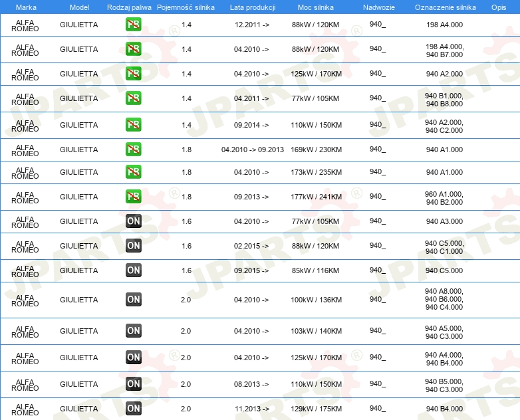Click the Nadwozie column header
Viewport: 520px width, 420px height.
point(379,7)
